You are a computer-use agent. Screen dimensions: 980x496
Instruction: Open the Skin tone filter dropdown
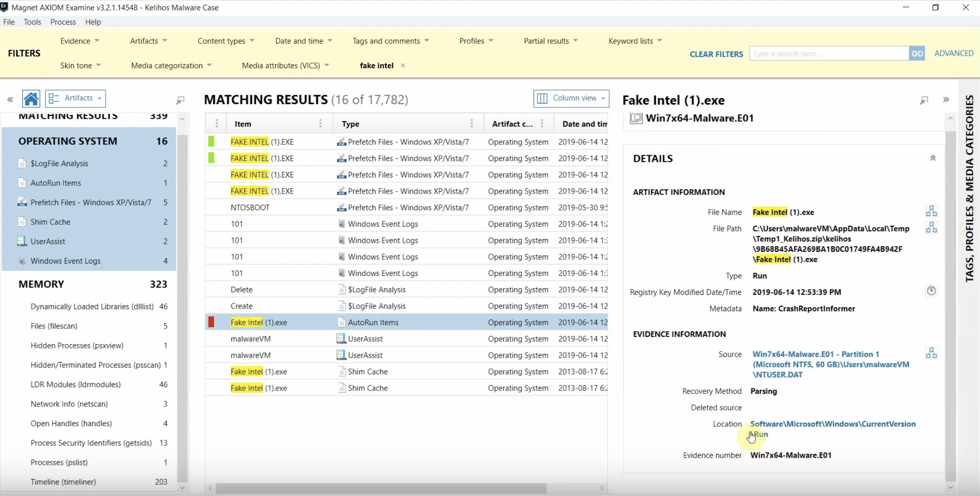[80, 65]
